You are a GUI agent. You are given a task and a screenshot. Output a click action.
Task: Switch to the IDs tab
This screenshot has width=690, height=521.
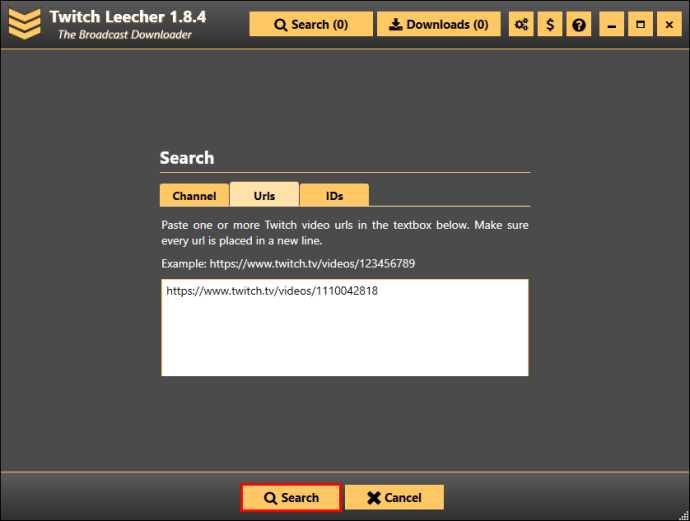(x=334, y=195)
